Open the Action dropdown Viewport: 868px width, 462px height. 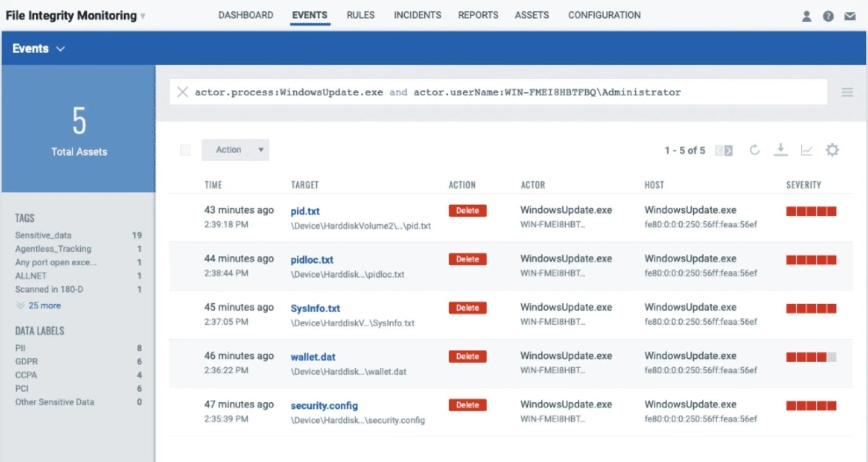235,150
